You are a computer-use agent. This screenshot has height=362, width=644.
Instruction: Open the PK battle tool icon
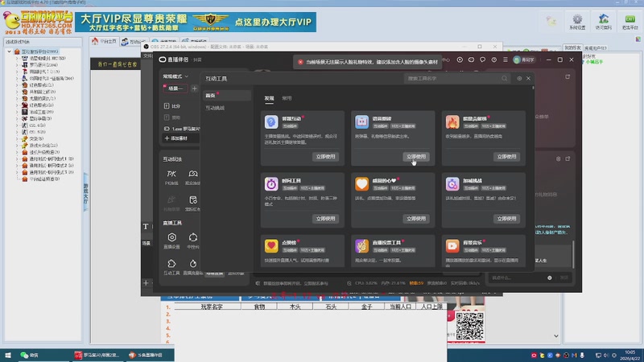[171, 174]
